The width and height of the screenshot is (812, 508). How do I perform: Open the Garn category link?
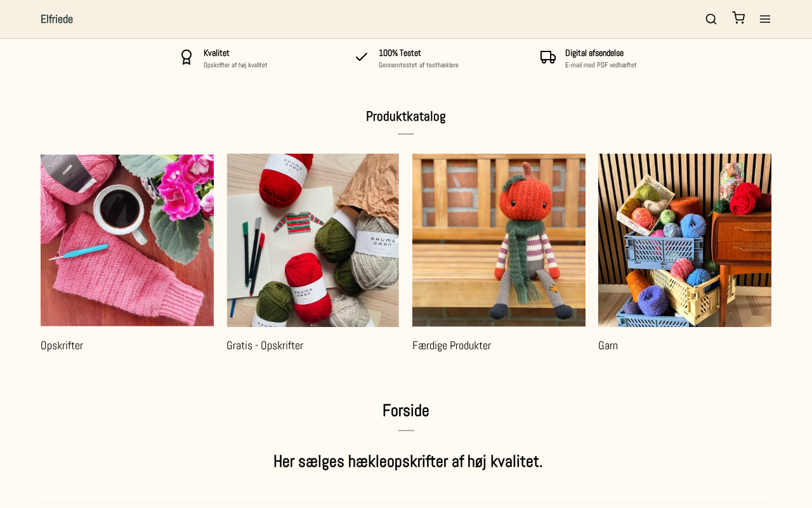pos(608,345)
